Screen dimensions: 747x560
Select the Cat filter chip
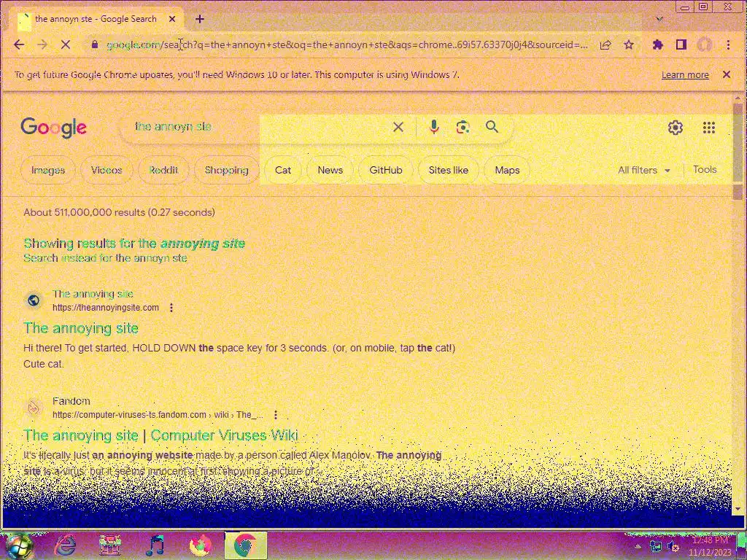pyautogui.click(x=283, y=170)
